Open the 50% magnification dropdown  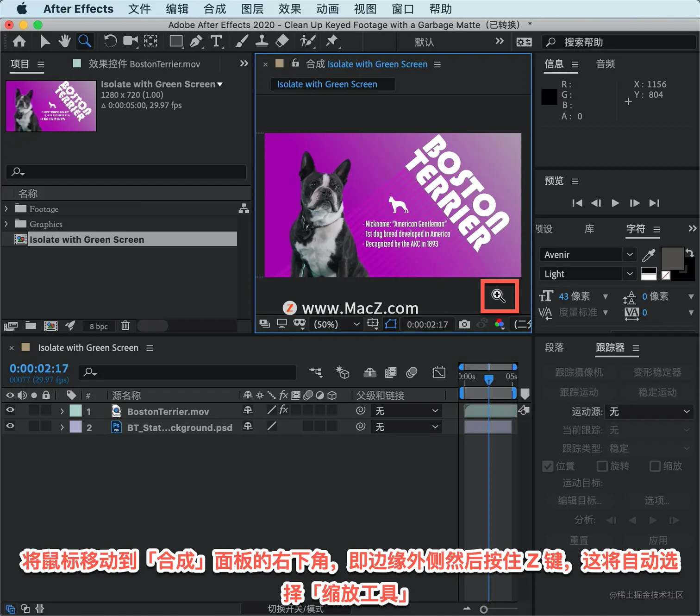click(x=337, y=324)
